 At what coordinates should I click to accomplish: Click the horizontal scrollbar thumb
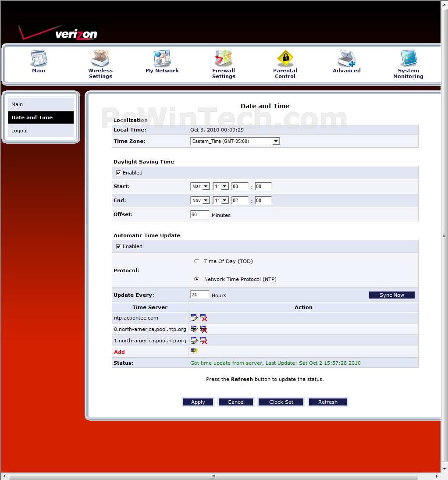(213, 476)
